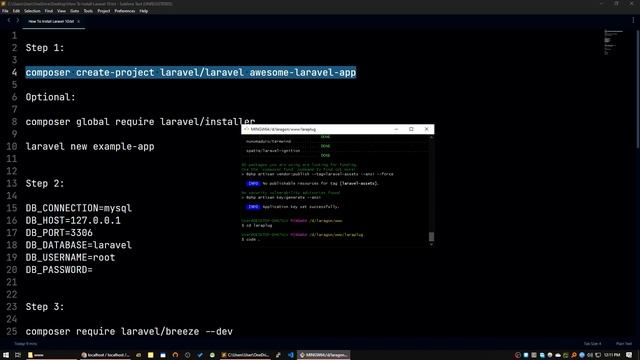The image size is (640, 360).
Task: Click the Sublime Text minimap
Action: coord(612,42)
